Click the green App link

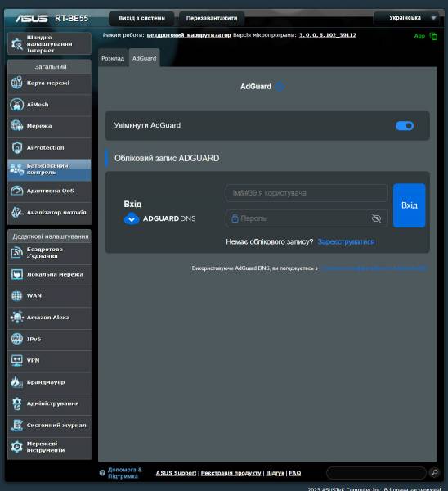point(419,36)
